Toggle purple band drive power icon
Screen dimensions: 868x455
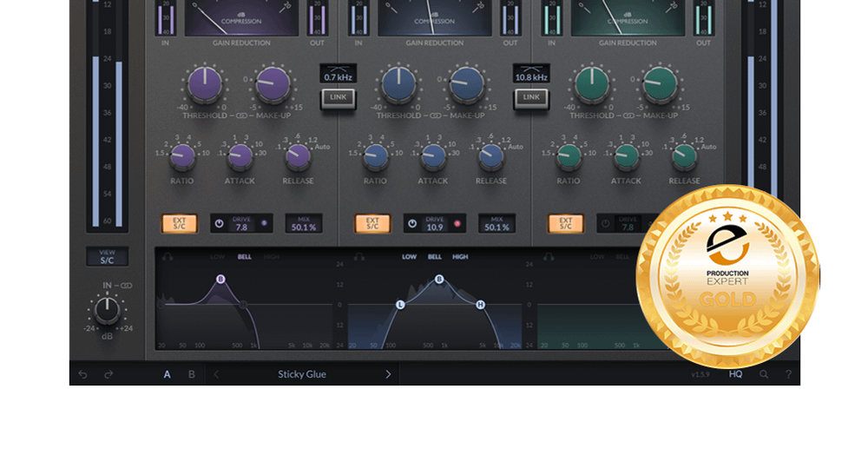coord(218,223)
